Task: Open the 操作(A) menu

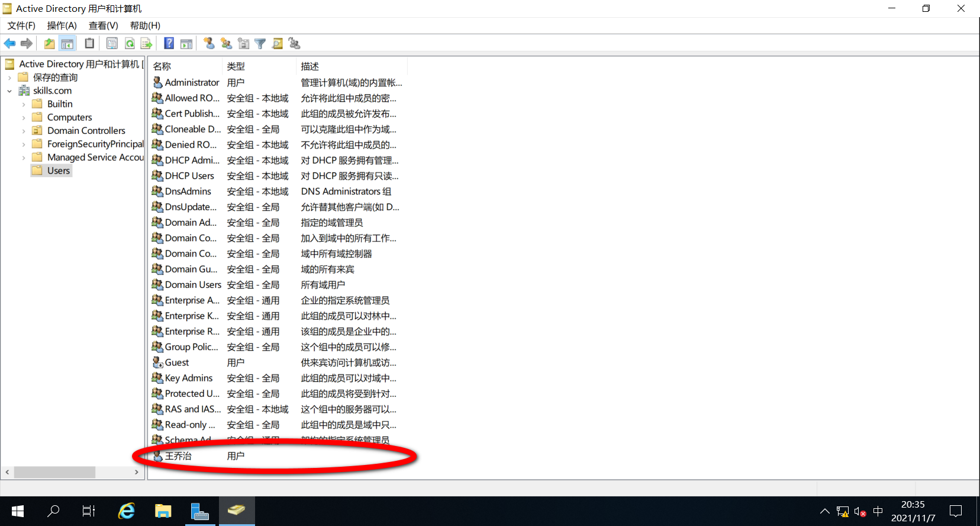Action: coord(62,25)
